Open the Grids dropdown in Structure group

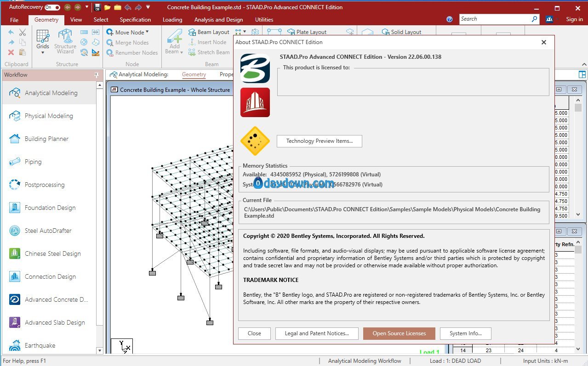point(43,42)
